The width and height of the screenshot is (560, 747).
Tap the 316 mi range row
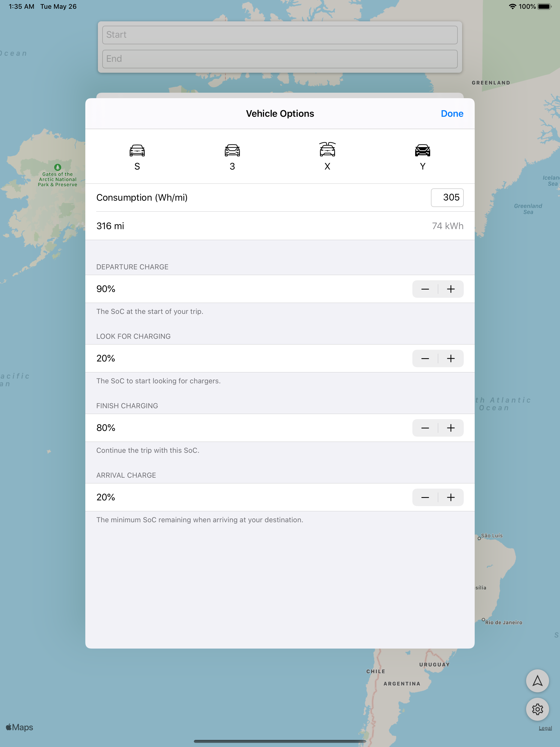tap(280, 226)
